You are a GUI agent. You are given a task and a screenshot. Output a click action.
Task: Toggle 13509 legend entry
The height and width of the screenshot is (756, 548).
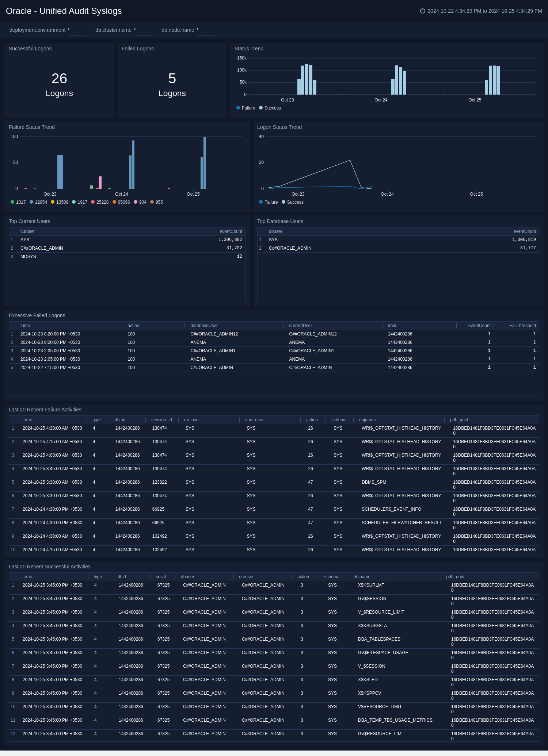coord(60,202)
